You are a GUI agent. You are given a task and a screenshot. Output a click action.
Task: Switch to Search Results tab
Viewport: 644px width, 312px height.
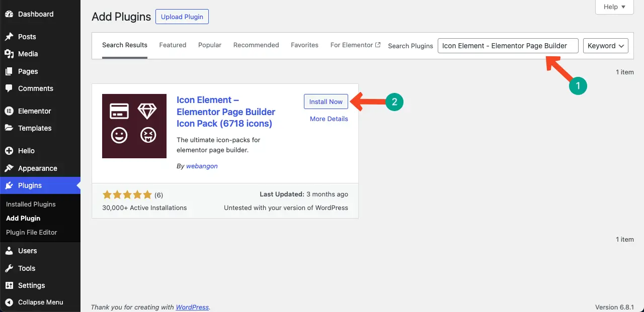(125, 45)
